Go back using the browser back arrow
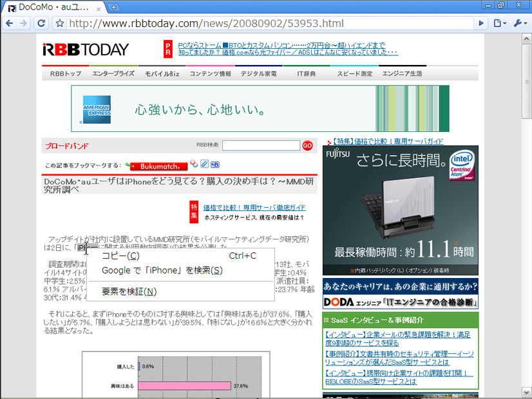 (10, 23)
